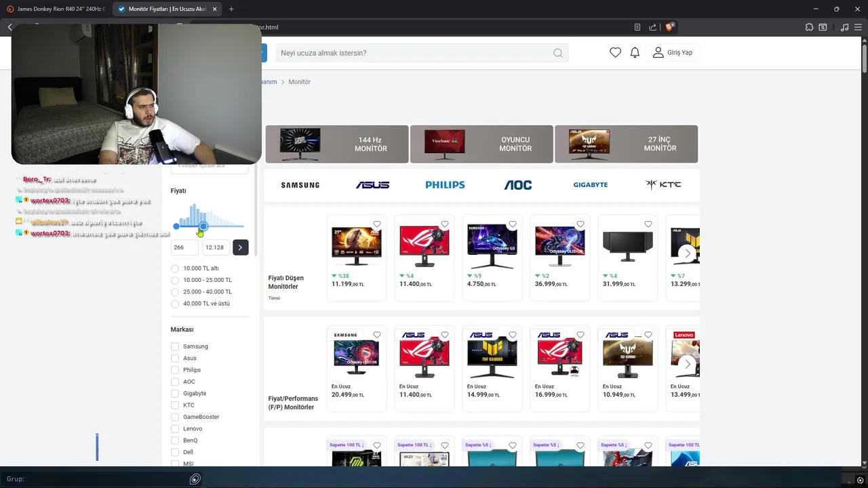Click the KTC brand logo
868x488 pixels.
[663, 184]
